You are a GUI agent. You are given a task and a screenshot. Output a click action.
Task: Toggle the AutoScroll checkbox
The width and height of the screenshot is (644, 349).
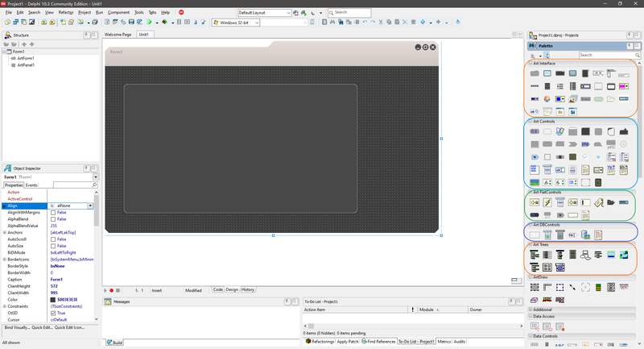(53, 239)
